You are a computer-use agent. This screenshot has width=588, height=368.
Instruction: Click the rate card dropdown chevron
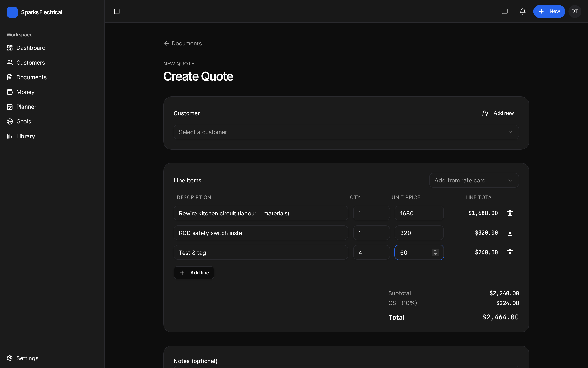(x=510, y=180)
